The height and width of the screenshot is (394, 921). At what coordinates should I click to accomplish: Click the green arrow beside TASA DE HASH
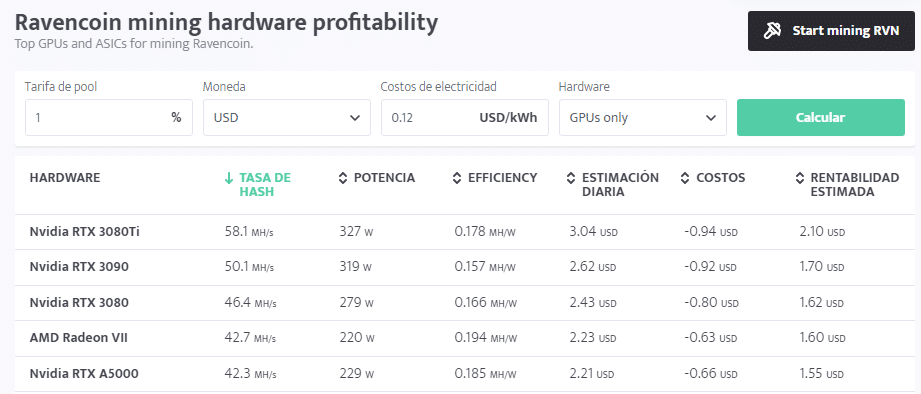click(229, 178)
